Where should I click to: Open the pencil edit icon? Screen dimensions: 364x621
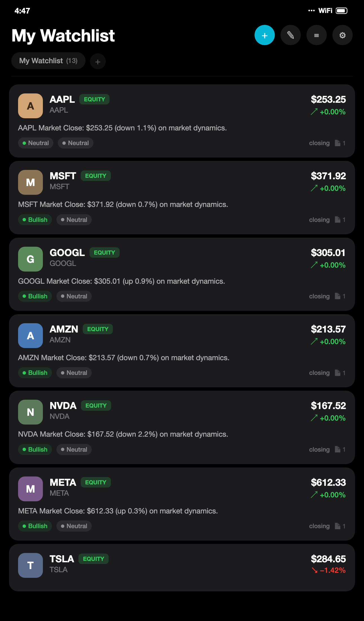[290, 35]
